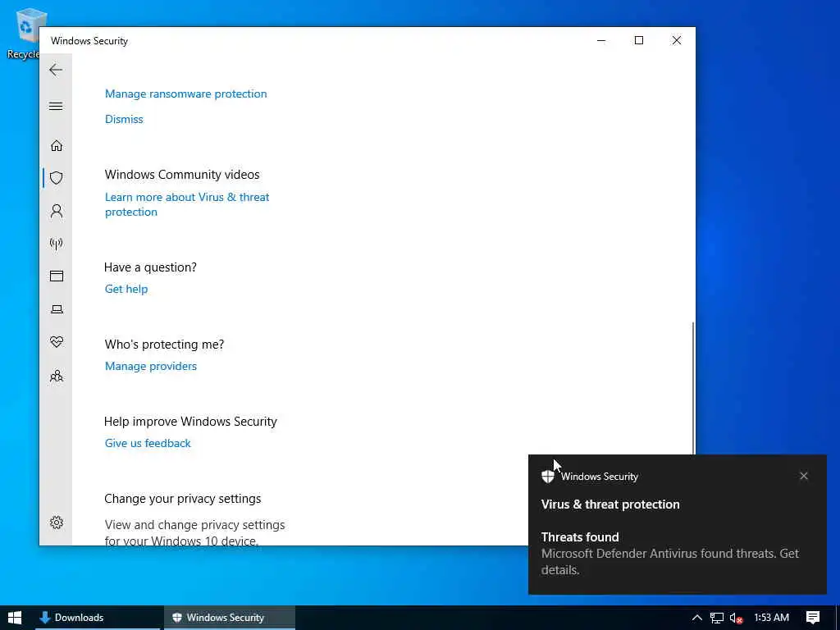840x630 pixels.
Task: Open Account protection person icon
Action: pos(57,211)
